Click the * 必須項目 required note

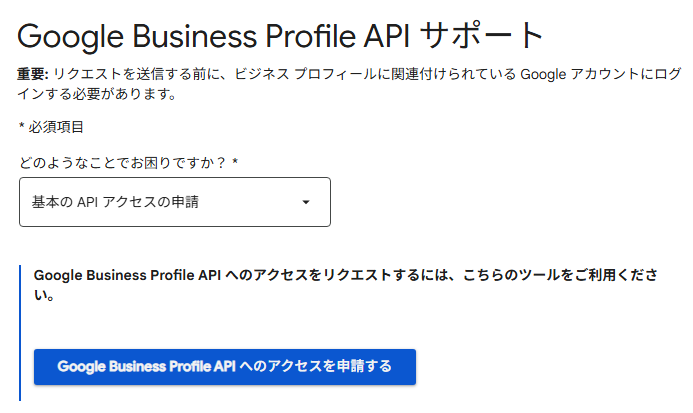coord(51,127)
